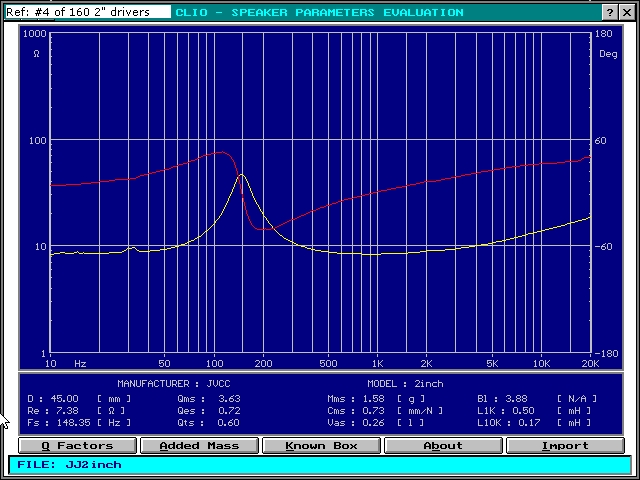Image resolution: width=640 pixels, height=480 pixels.
Task: Click the yellow impedance peak near 150 Hz
Action: (242, 175)
